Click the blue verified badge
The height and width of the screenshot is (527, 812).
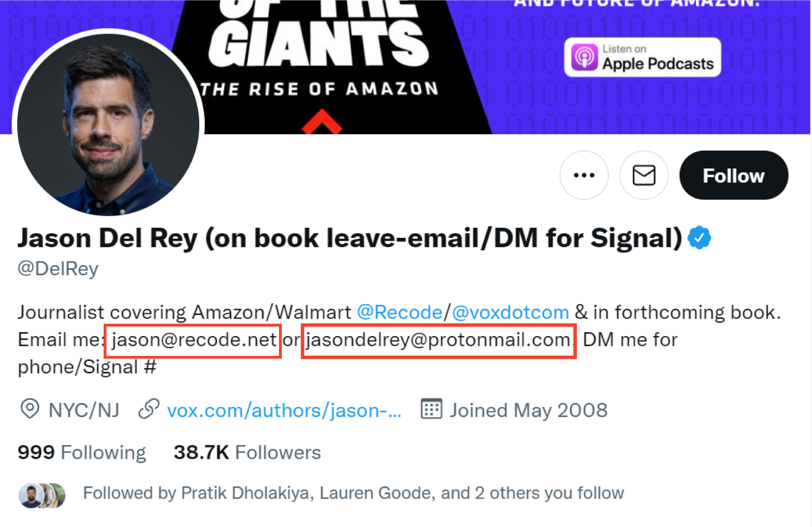(x=699, y=238)
